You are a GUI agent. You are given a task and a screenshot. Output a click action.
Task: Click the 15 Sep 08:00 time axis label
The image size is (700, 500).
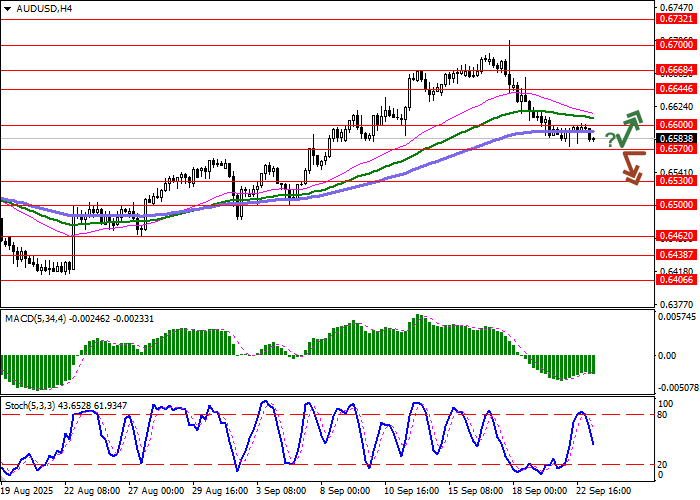[x=478, y=491]
